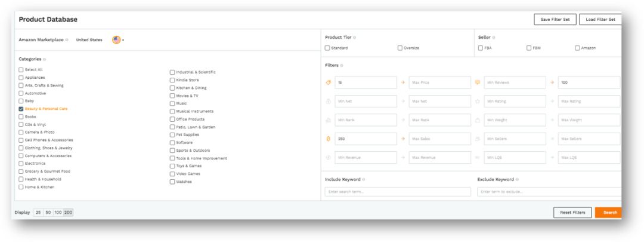Click the Reset Filters button
The height and width of the screenshot is (242, 644).
pos(572,212)
